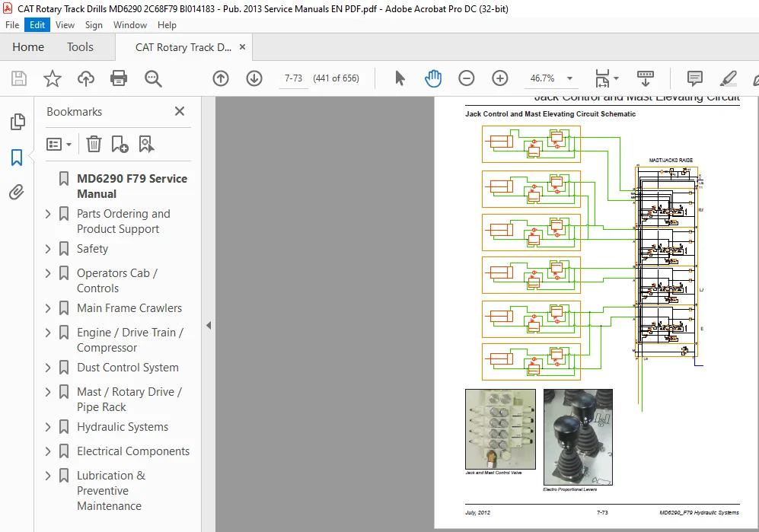The image size is (759, 532).
Task: Select the CAT Rotary Track D... document tab
Action: pyautogui.click(x=183, y=47)
